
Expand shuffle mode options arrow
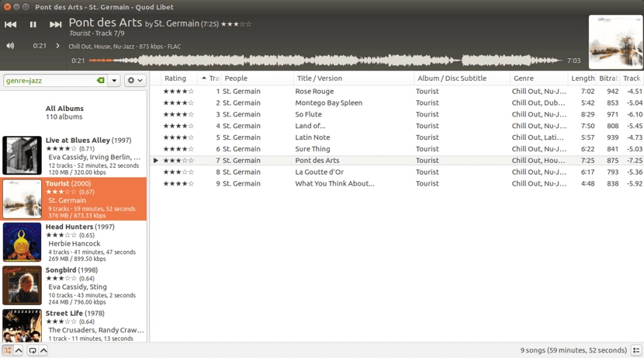tap(19, 350)
